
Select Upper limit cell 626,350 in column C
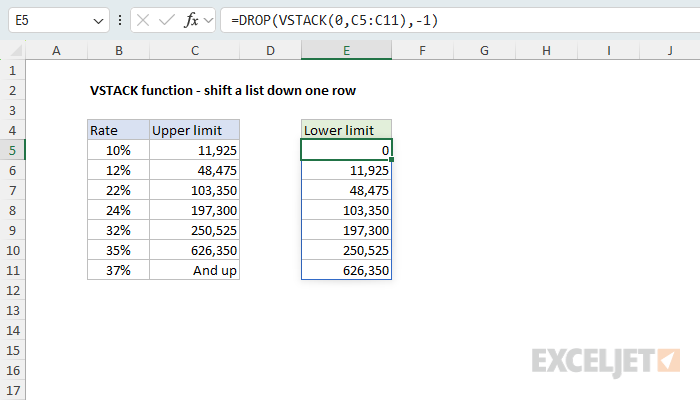(195, 250)
